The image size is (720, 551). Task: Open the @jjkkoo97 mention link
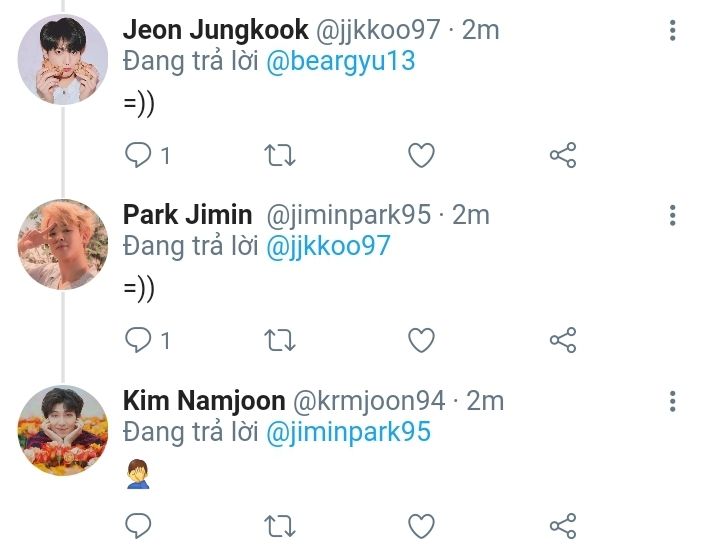pyautogui.click(x=328, y=246)
